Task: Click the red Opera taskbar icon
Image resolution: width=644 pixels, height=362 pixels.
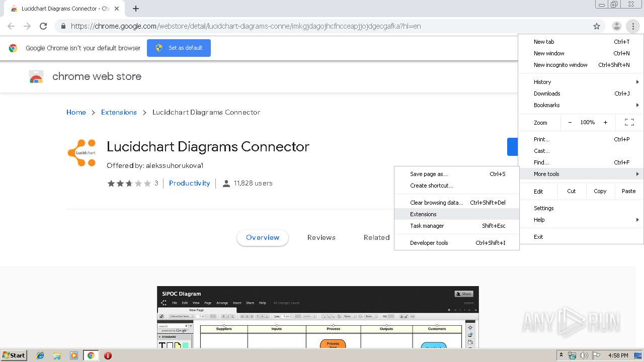Action: point(108,355)
